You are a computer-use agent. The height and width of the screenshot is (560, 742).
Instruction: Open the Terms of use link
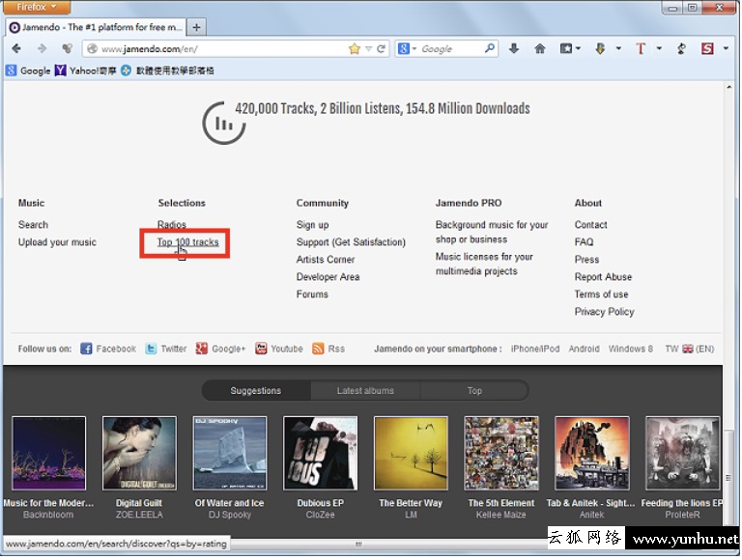(x=602, y=294)
